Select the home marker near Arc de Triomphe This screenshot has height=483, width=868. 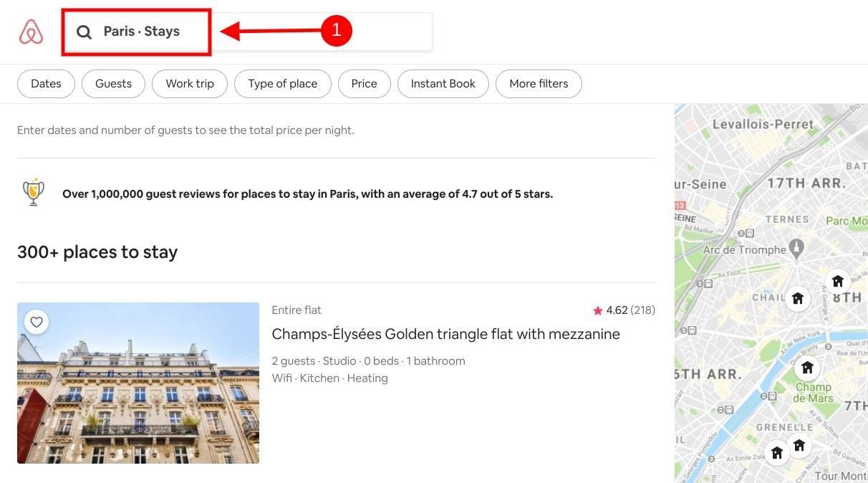point(798,298)
